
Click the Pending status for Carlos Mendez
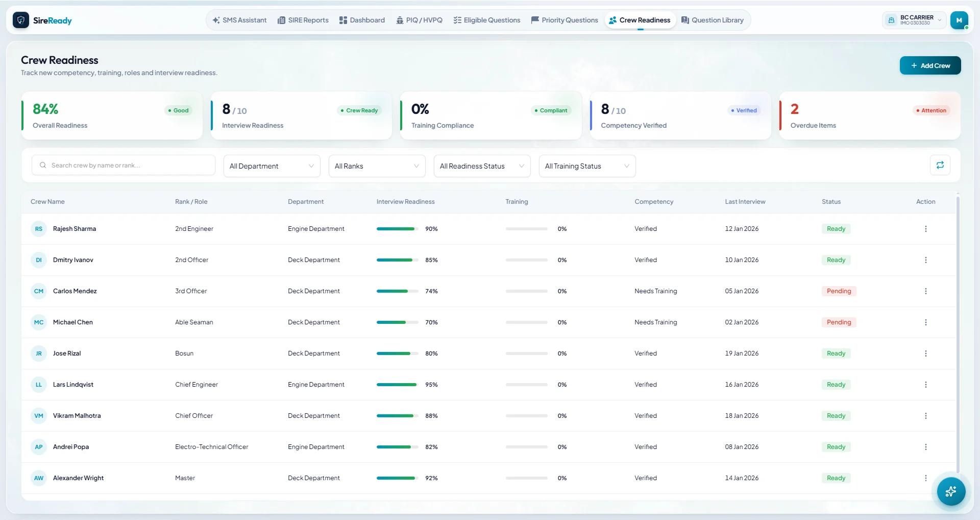(x=839, y=291)
